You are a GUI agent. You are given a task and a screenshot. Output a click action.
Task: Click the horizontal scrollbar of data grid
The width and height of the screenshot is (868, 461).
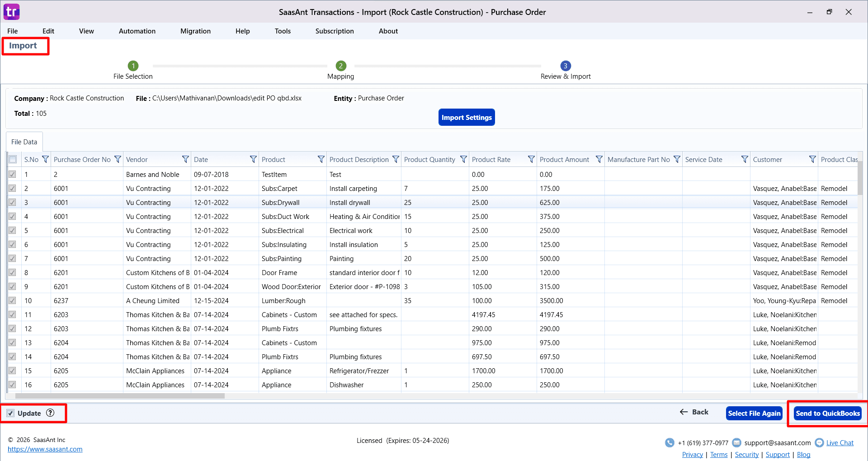point(120,396)
